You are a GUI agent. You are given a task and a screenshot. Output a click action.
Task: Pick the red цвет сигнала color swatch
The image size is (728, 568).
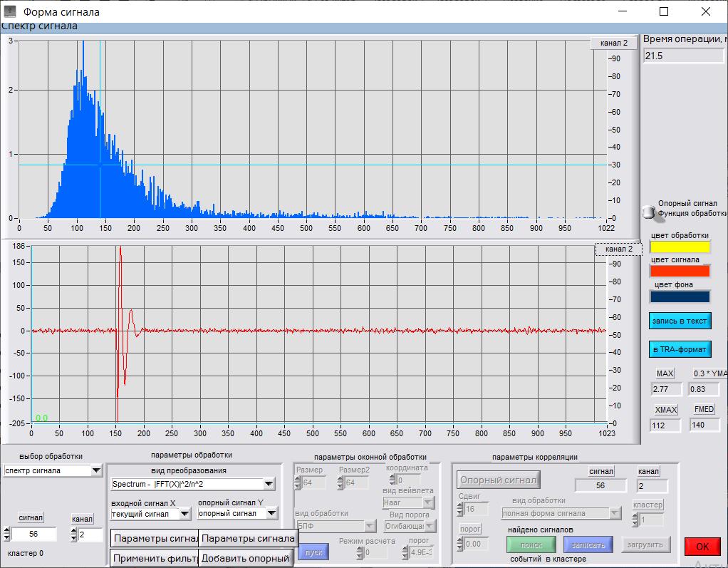[680, 271]
